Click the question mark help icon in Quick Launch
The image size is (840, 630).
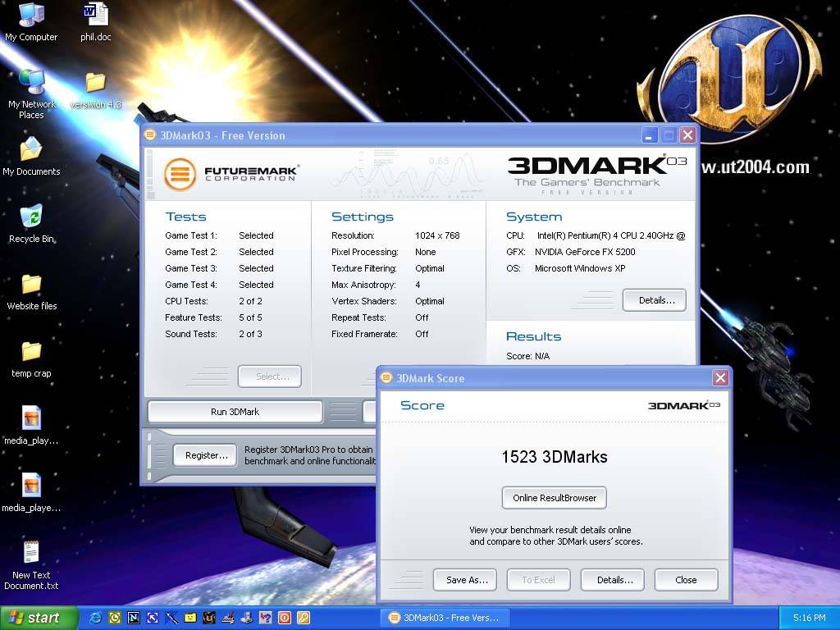[265, 618]
